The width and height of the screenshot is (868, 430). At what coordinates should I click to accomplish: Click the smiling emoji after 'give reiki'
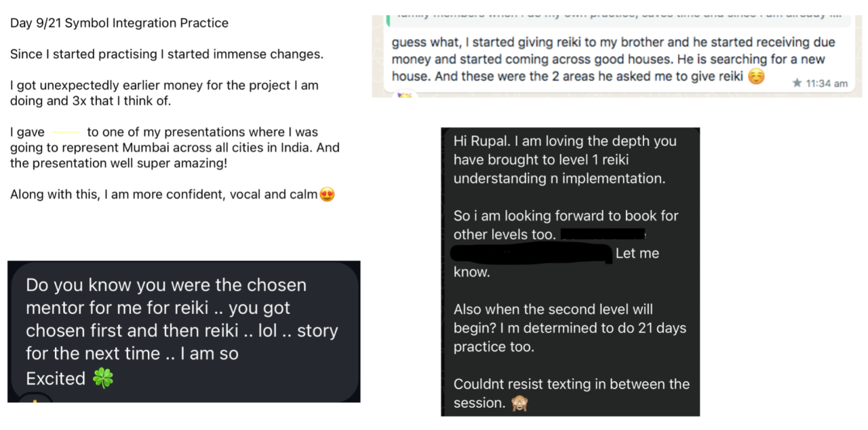click(756, 77)
